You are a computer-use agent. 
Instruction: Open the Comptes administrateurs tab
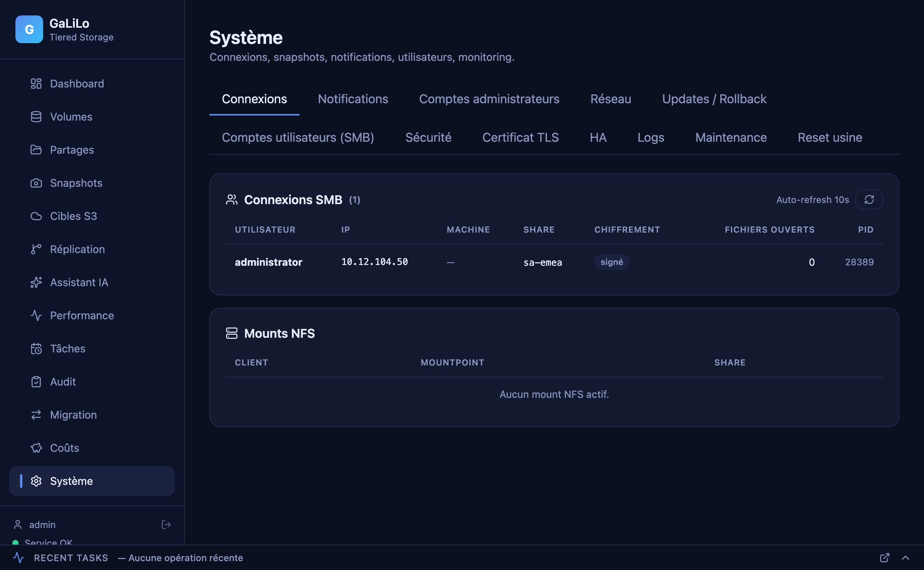pos(489,99)
